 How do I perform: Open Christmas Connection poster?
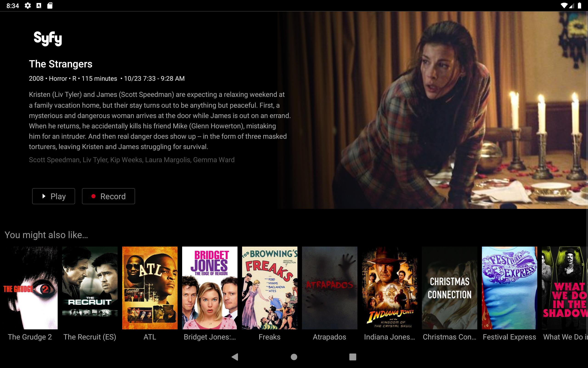coord(449,288)
